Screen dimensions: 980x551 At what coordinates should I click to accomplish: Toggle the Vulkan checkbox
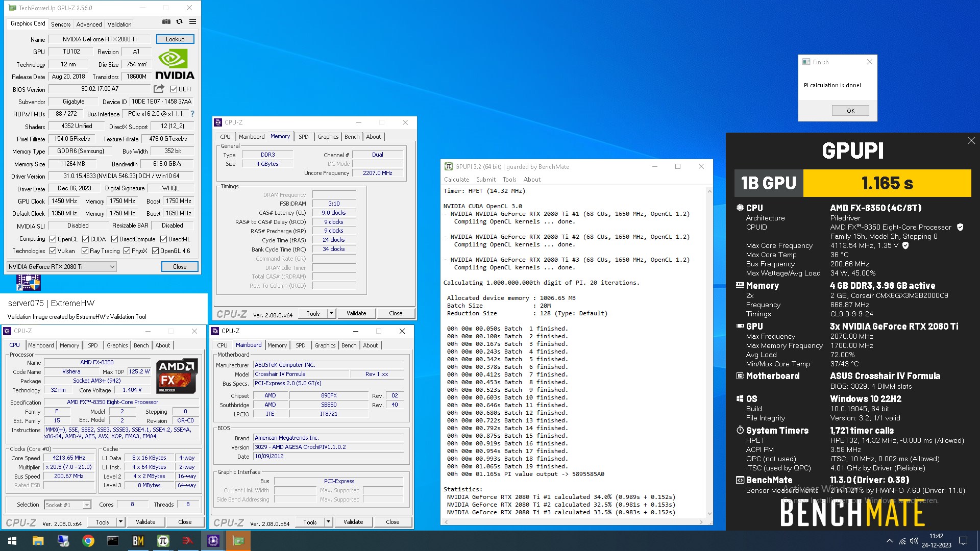coord(53,251)
